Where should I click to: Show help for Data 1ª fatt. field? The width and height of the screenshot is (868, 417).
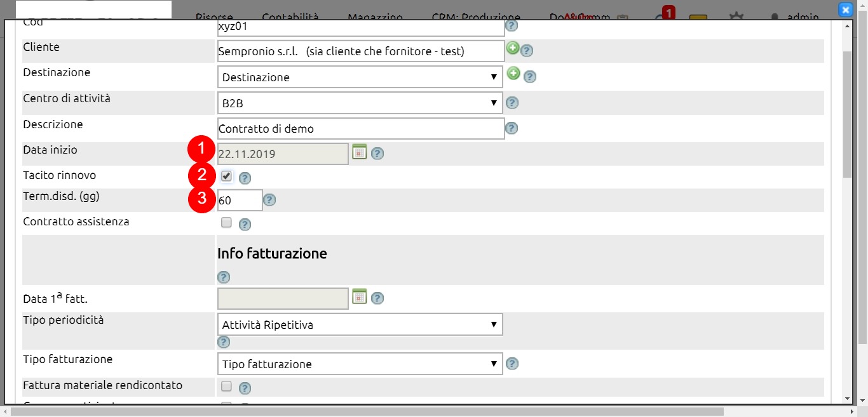377,298
